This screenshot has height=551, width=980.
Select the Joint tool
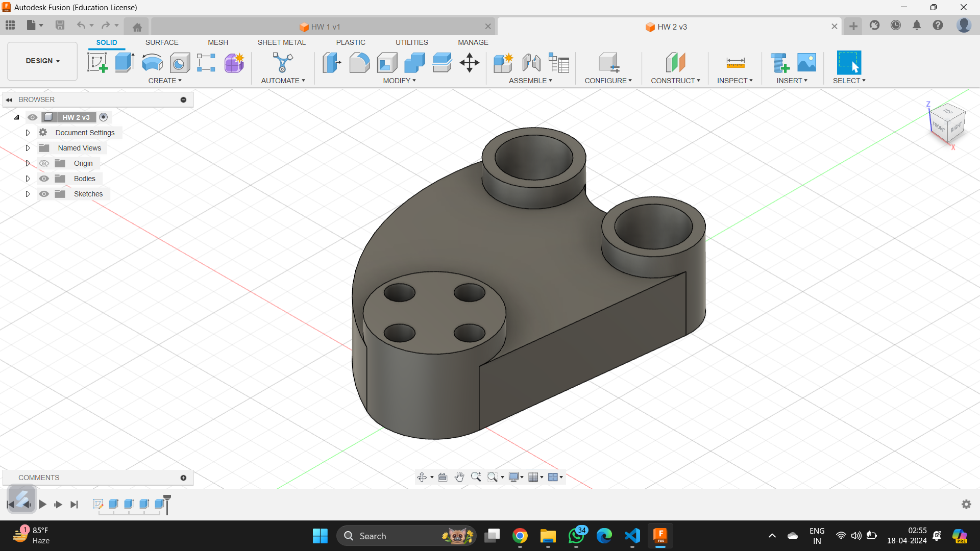coord(531,63)
